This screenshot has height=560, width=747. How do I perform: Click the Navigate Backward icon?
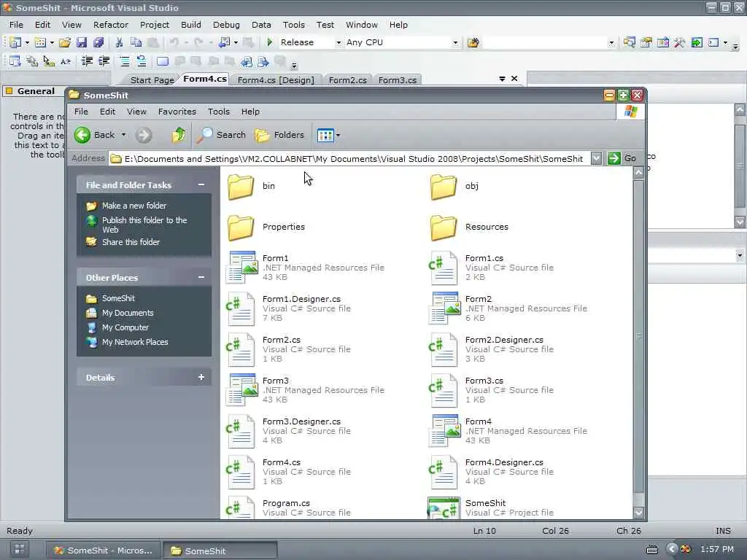225,42
